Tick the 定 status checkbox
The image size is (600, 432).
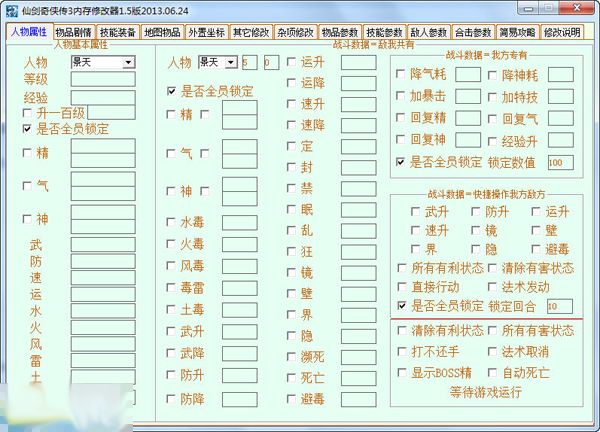(291, 146)
